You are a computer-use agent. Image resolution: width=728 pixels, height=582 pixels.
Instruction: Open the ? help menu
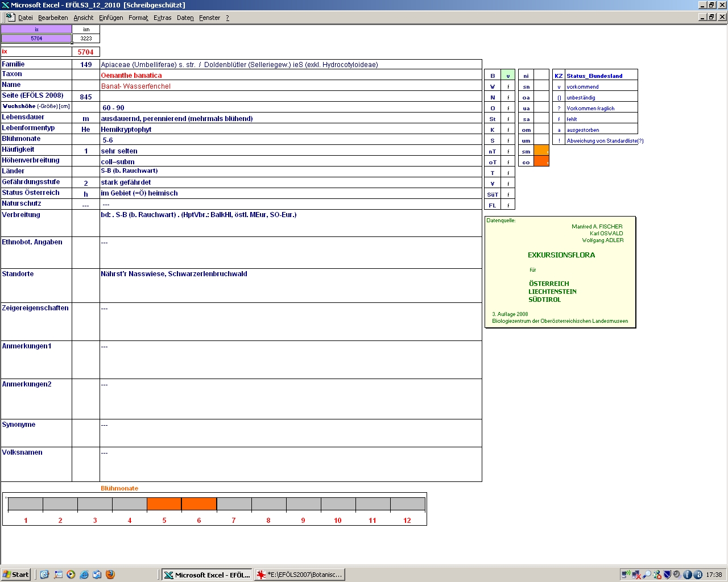point(227,18)
